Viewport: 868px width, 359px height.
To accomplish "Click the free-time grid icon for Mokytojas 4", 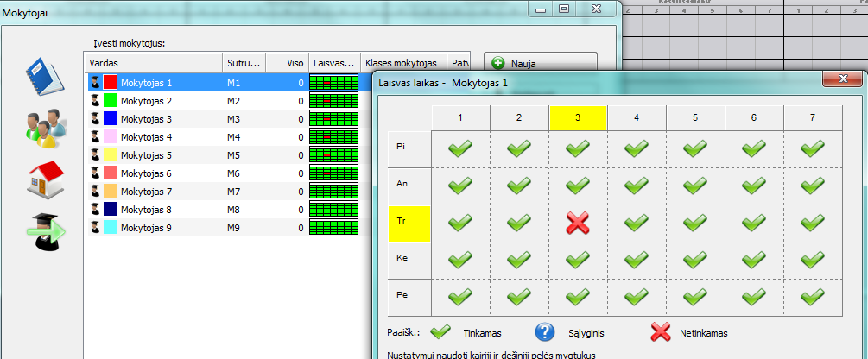I will click(x=333, y=137).
